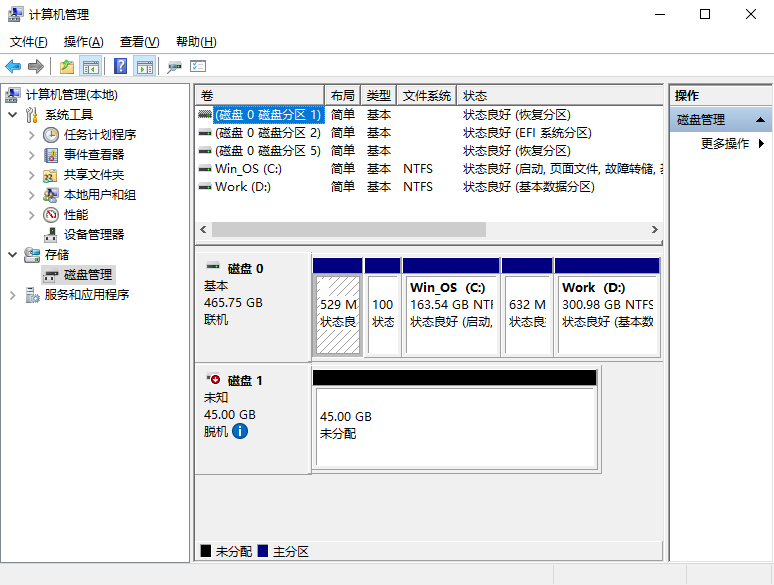Image resolution: width=774 pixels, height=585 pixels.
Task: Click the Back arrow toolbar icon
Action: click(13, 67)
